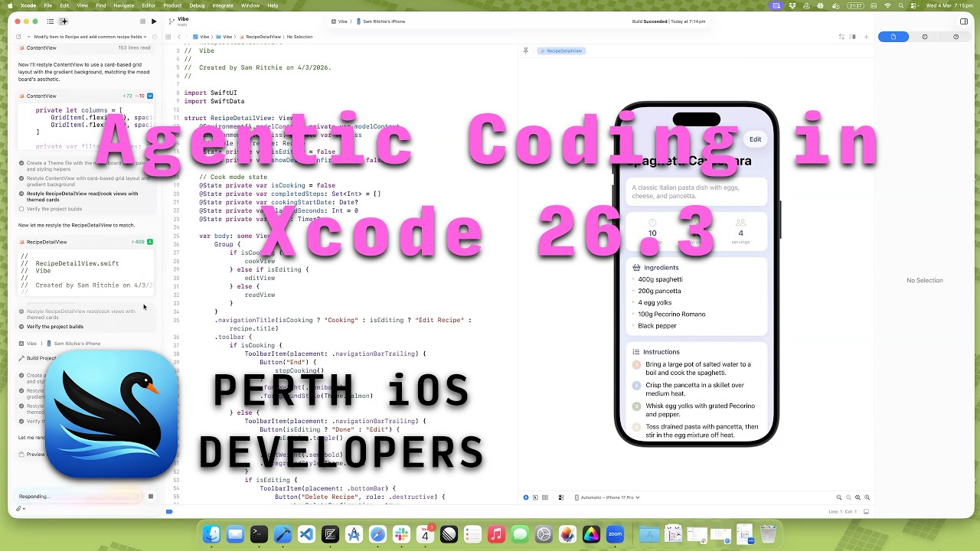Zoom out the preview canvas
Screen dimensions: 980x551
[839, 497]
